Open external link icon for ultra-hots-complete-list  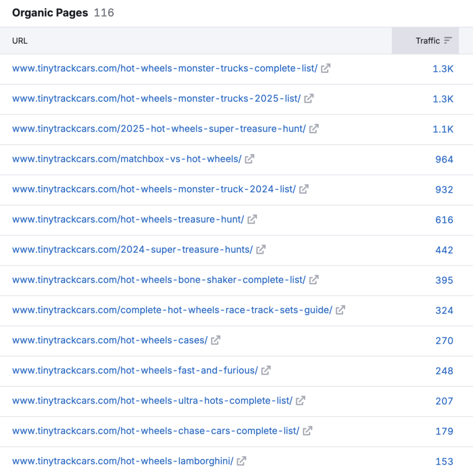(x=300, y=401)
